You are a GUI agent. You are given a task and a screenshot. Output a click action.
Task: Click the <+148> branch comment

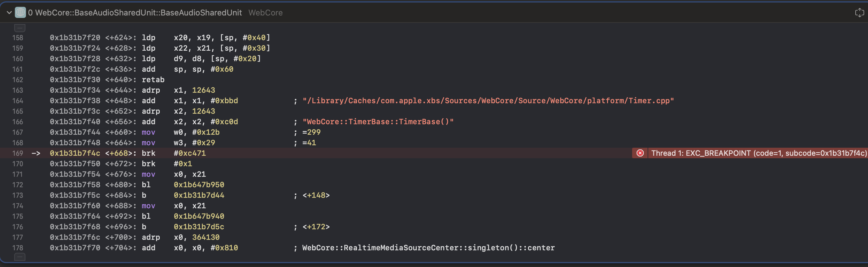click(x=316, y=195)
